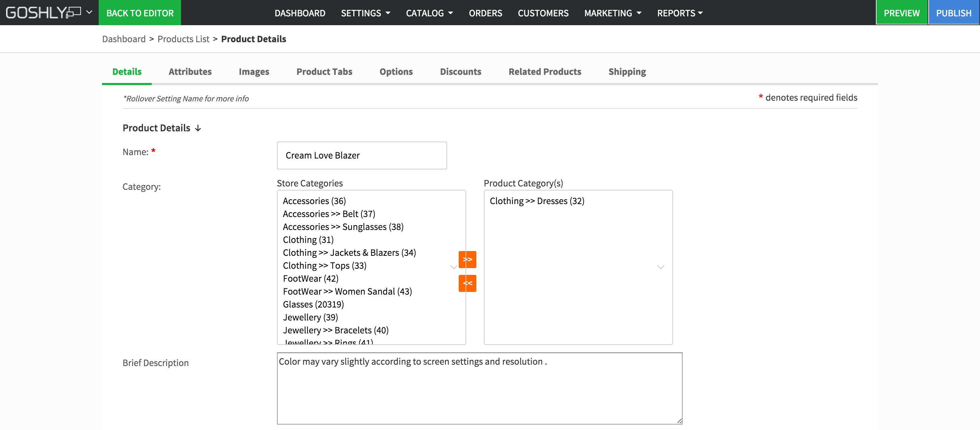Select Accessories >> Belt (37) category
This screenshot has width=980, height=430.
pyautogui.click(x=329, y=214)
